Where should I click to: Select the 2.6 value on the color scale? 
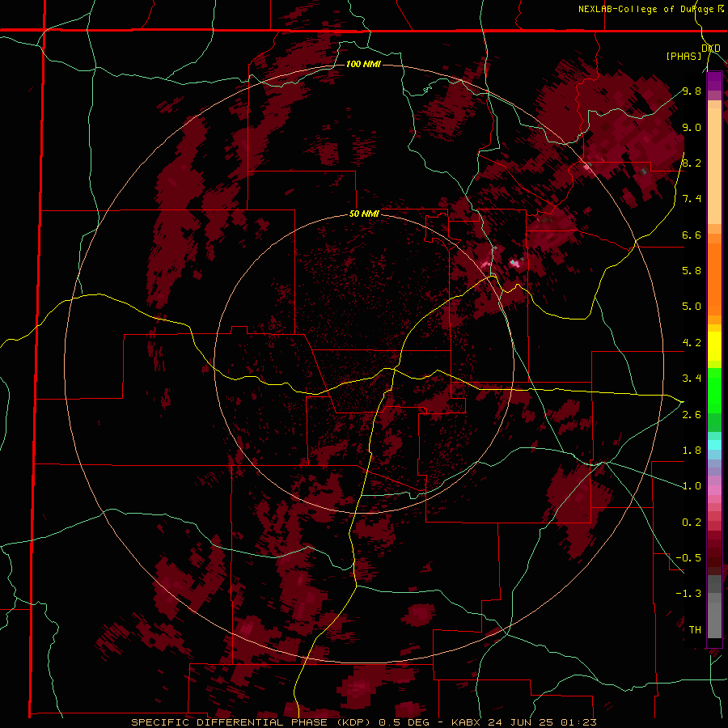click(692, 415)
